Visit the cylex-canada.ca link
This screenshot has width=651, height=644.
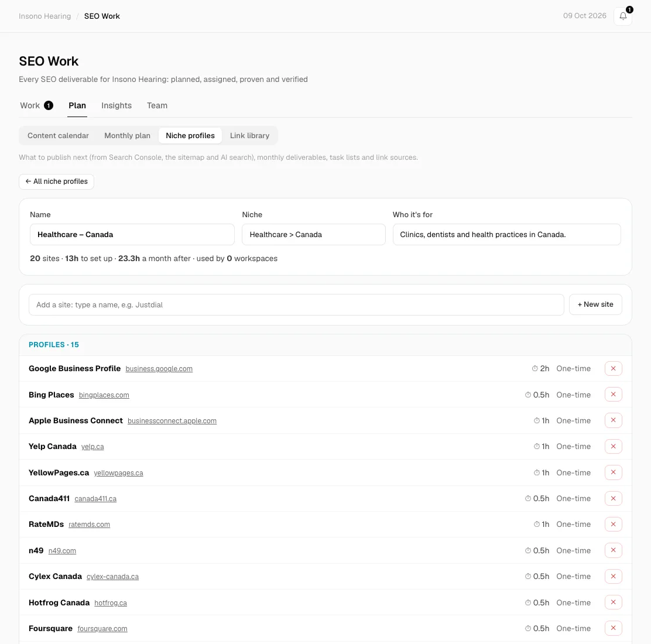pyautogui.click(x=112, y=577)
